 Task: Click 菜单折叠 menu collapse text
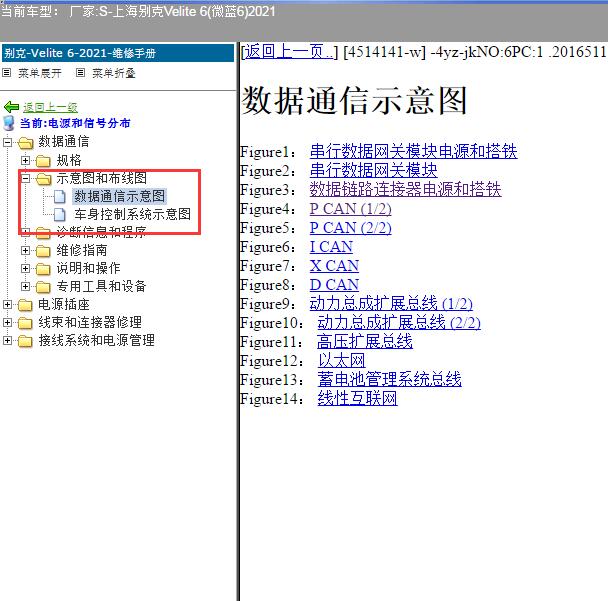[x=114, y=73]
